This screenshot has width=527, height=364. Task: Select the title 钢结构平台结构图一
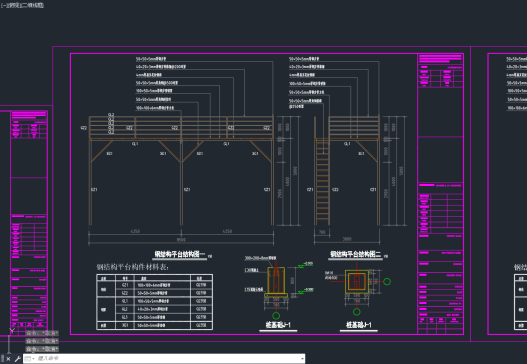pyautogui.click(x=179, y=254)
